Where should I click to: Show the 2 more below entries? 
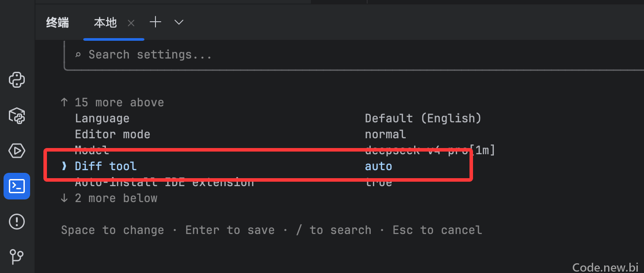[109, 198]
